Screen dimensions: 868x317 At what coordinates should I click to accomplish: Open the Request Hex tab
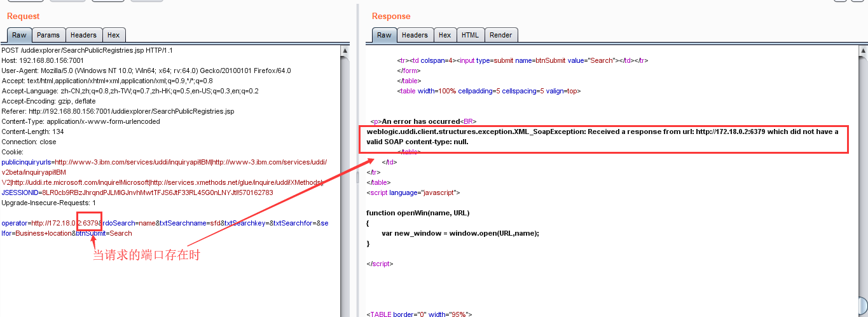[113, 35]
